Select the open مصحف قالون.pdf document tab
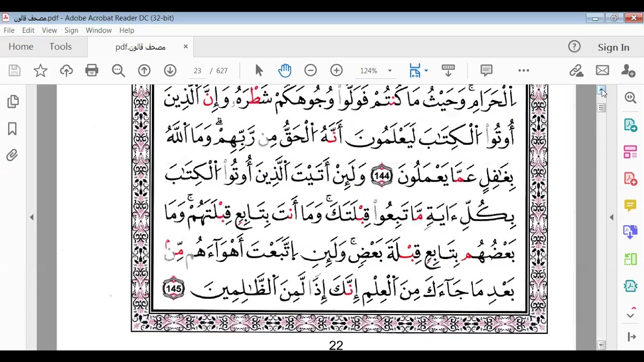The image size is (644, 362). pyautogui.click(x=140, y=47)
